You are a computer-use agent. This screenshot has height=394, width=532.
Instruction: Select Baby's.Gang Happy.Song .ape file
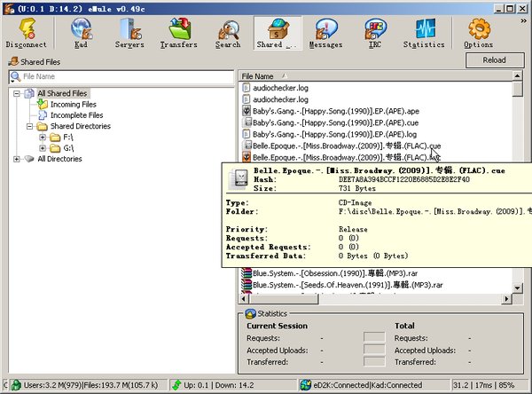point(335,111)
